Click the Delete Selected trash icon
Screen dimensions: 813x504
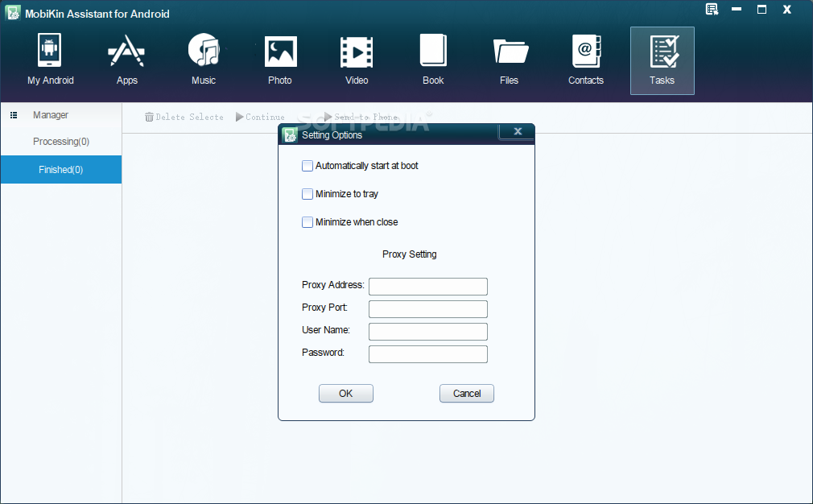point(149,118)
